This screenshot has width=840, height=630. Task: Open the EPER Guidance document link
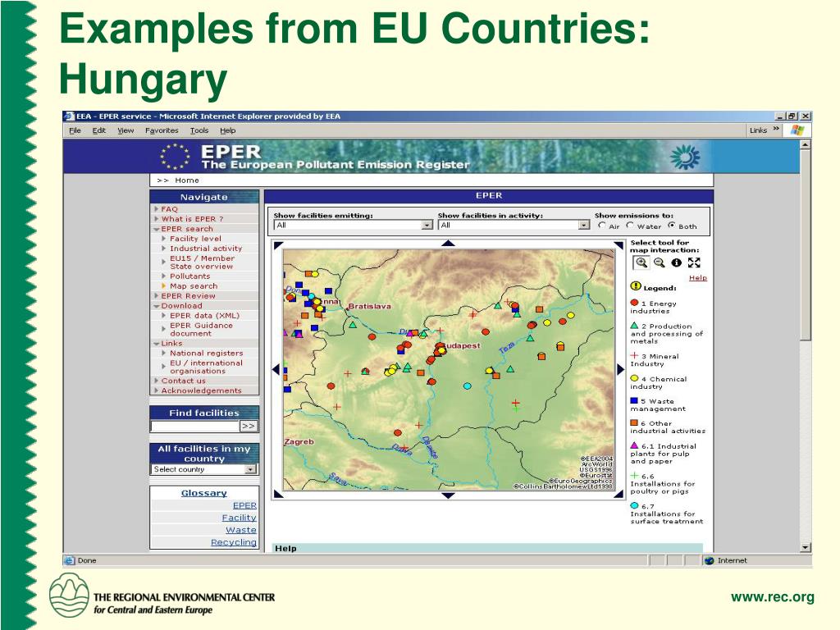click(x=202, y=330)
